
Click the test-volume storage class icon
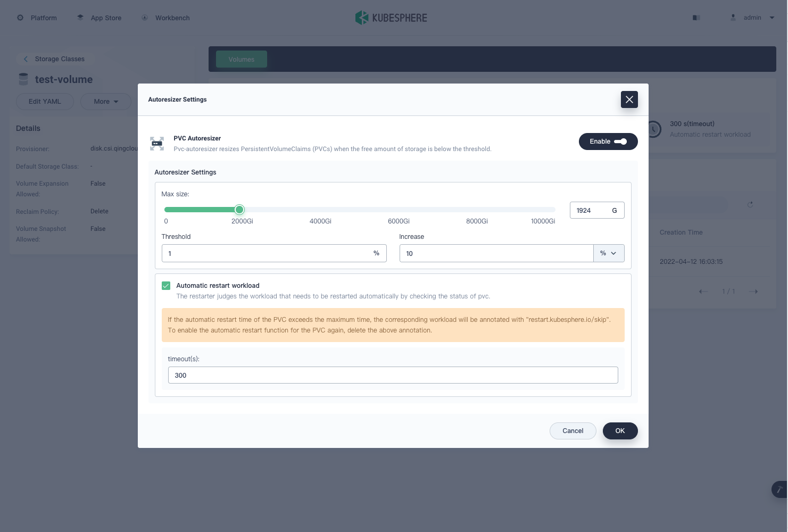23,79
